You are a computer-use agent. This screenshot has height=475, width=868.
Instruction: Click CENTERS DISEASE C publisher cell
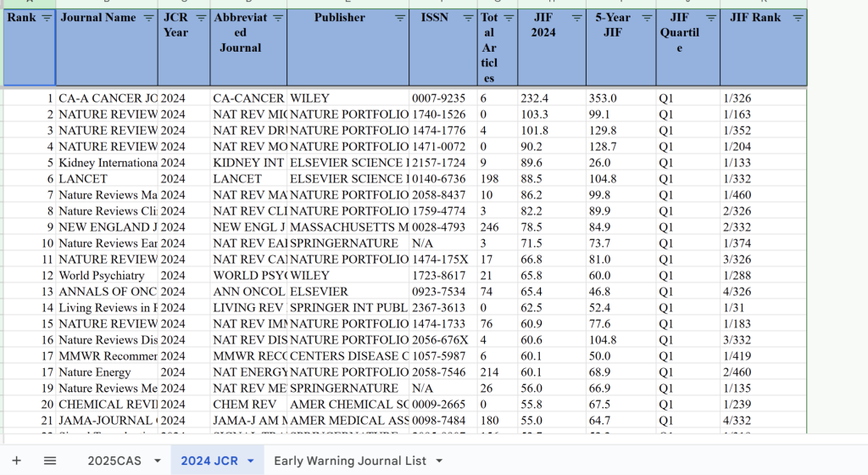pyautogui.click(x=348, y=356)
